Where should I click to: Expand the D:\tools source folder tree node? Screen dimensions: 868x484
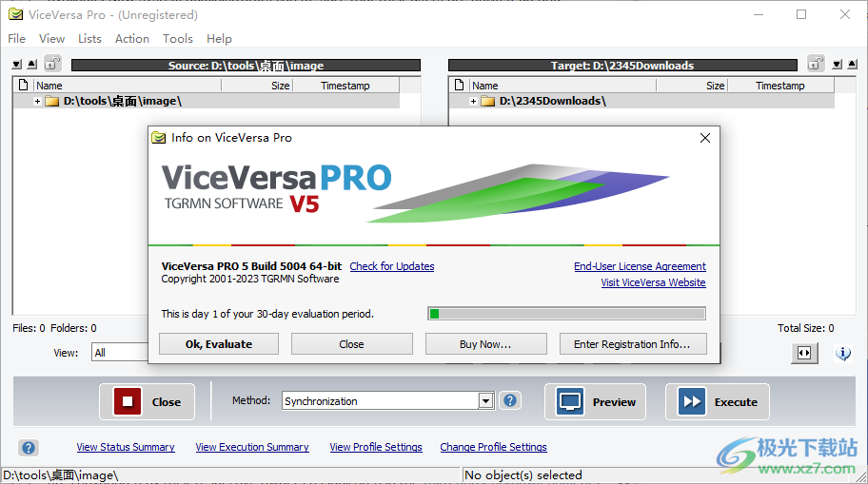coord(37,101)
